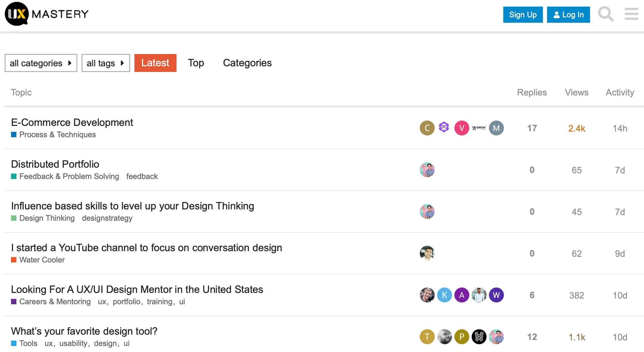Select the Latest tab

pyautogui.click(x=155, y=63)
